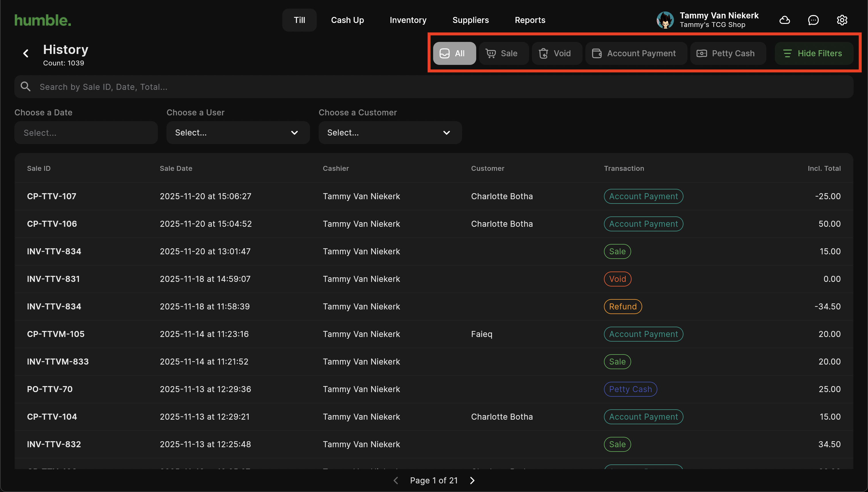The width and height of the screenshot is (868, 492).
Task: Click Tammy Van Niekerk's profile avatar
Action: tap(665, 20)
